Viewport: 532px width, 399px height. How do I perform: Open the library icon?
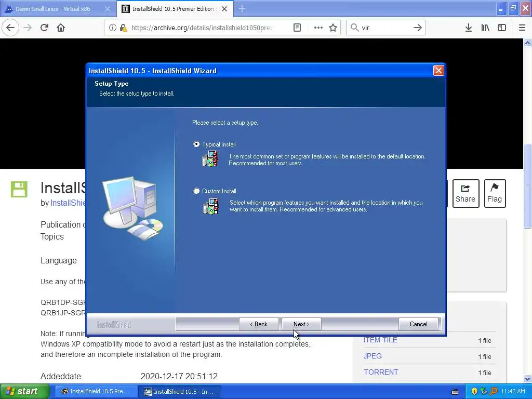coord(485,28)
